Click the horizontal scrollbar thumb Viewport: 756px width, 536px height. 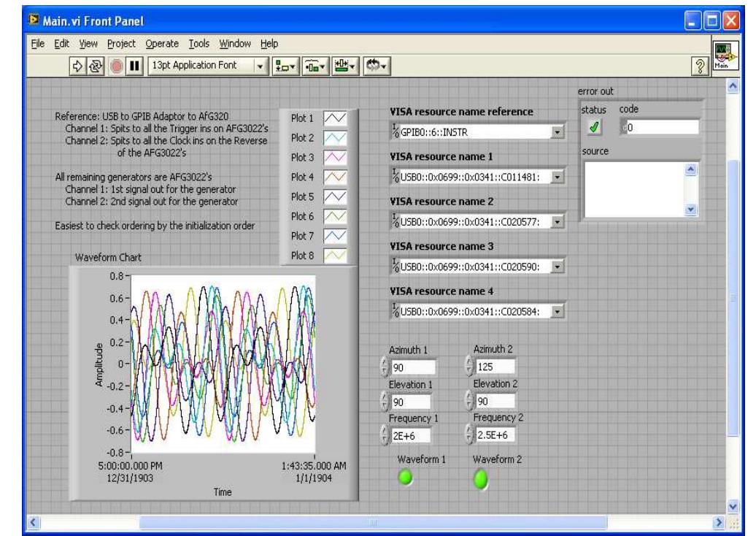[x=373, y=523]
